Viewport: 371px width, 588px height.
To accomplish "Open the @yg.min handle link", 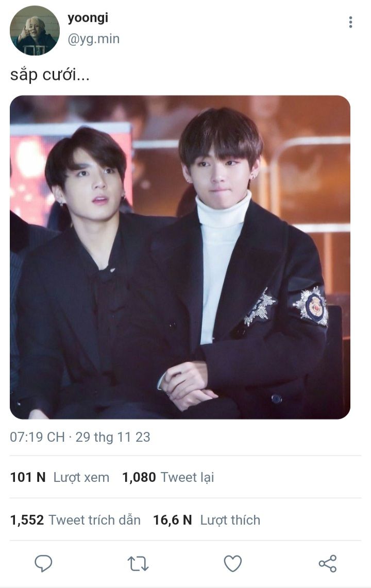I will tap(93, 39).
